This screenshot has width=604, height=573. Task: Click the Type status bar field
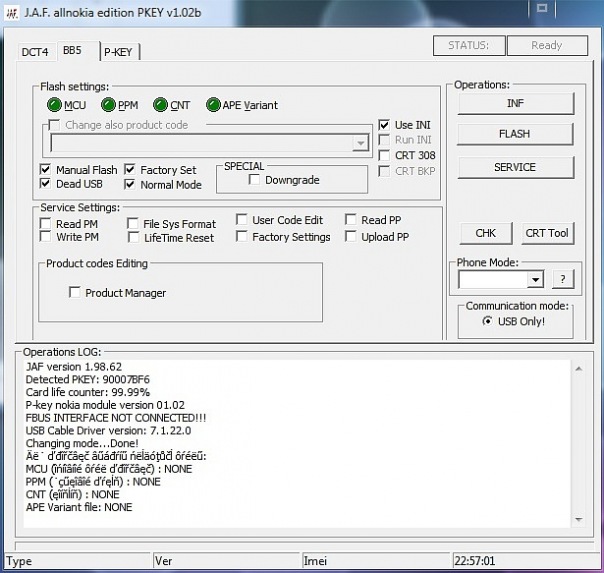(x=77, y=561)
